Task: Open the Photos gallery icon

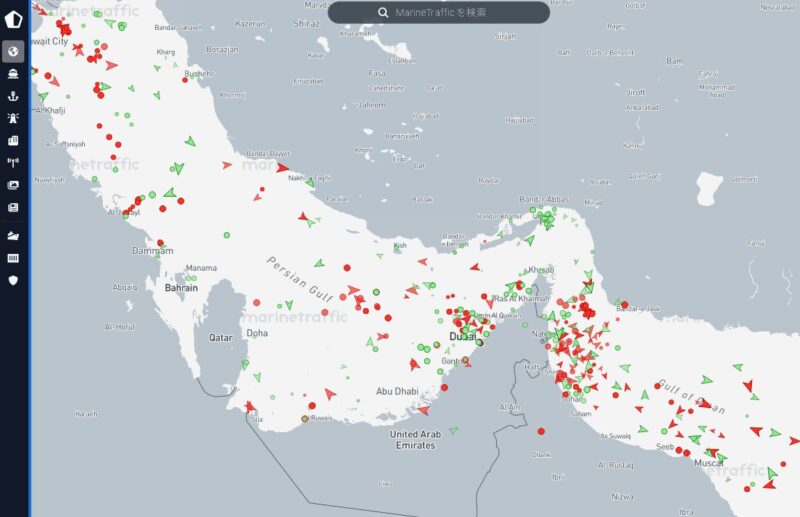Action: click(14, 185)
